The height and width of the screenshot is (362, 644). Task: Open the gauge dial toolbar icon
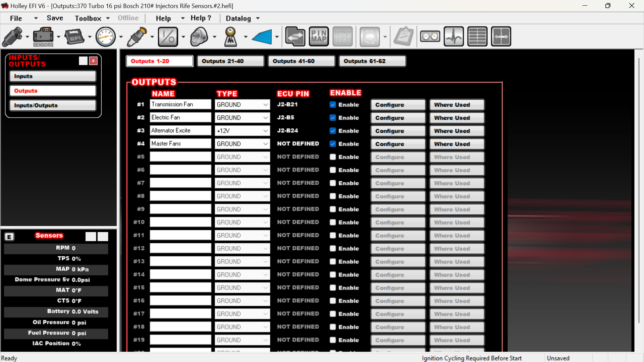pos(106,37)
